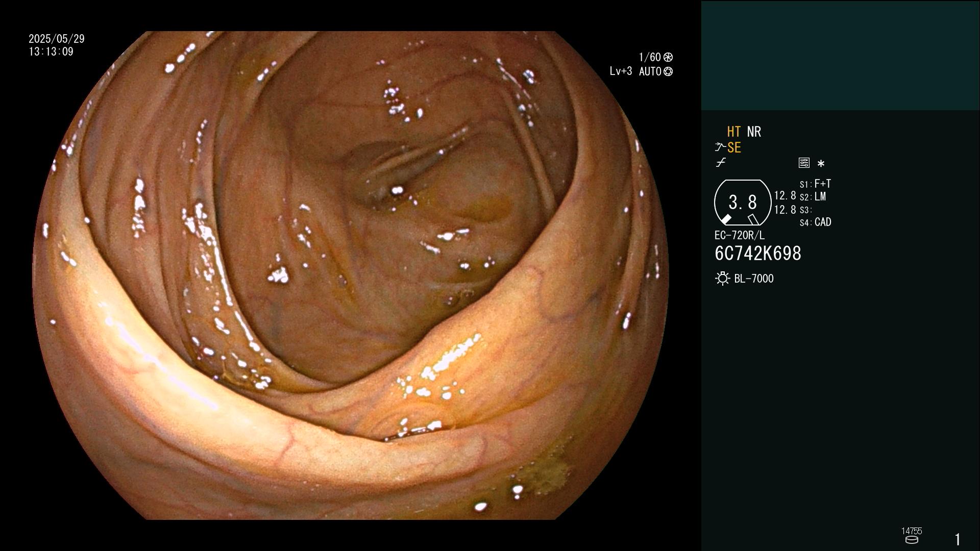This screenshot has width=980, height=551.
Task: Click the image counter number 1
Action: (x=958, y=540)
